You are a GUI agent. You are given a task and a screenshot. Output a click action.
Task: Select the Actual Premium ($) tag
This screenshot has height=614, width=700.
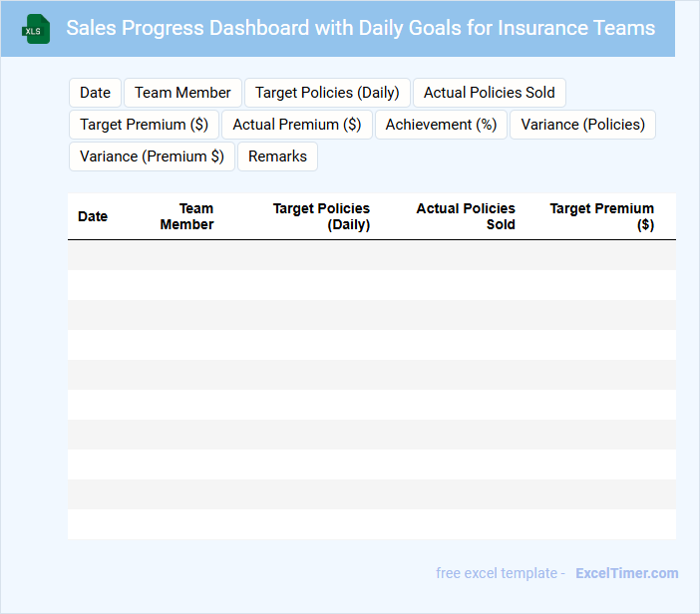tap(297, 125)
